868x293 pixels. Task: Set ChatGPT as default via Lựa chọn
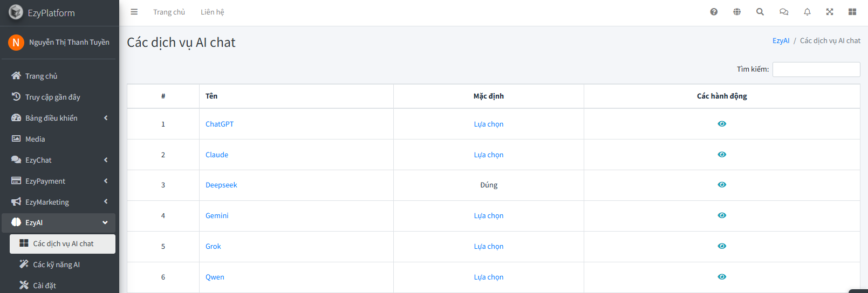pyautogui.click(x=489, y=124)
